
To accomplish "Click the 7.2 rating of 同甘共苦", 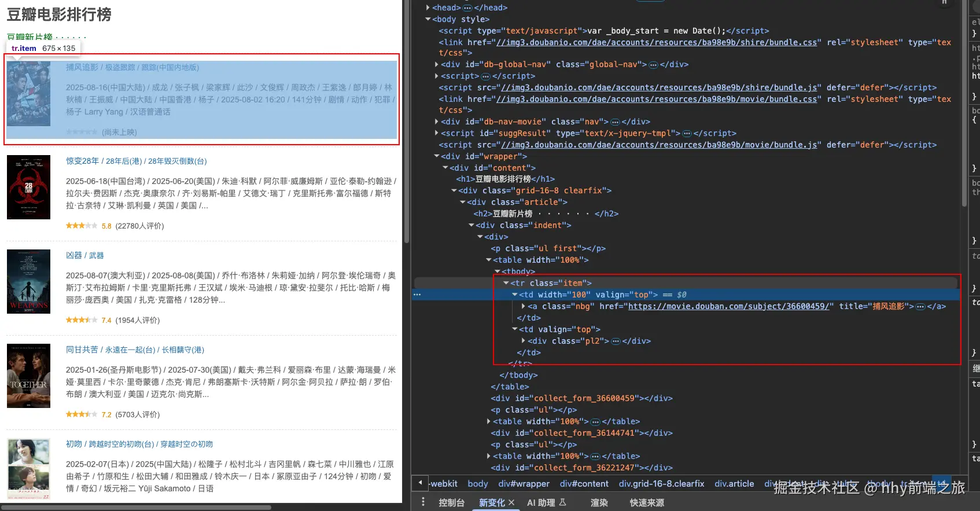I will pyautogui.click(x=106, y=415).
